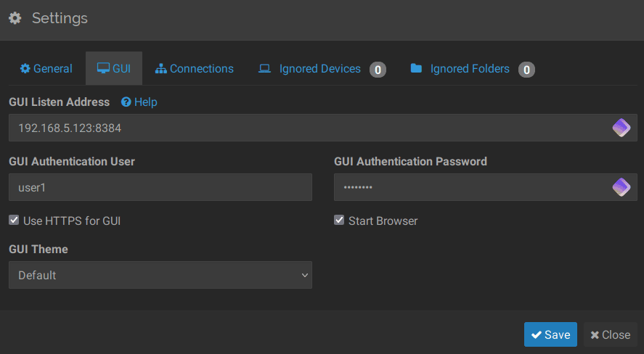Select the GUI tab
Image resolution: width=644 pixels, height=354 pixels.
[114, 68]
